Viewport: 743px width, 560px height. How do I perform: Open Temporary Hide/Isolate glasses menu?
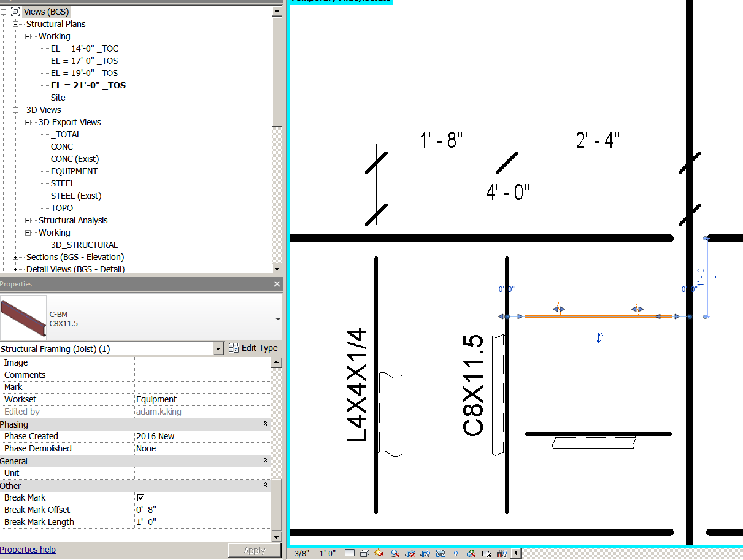tap(441, 553)
